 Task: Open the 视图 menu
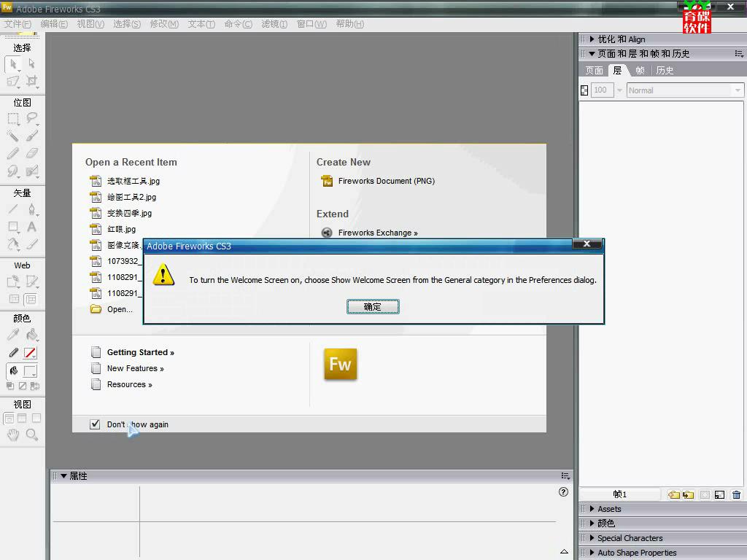(x=90, y=24)
